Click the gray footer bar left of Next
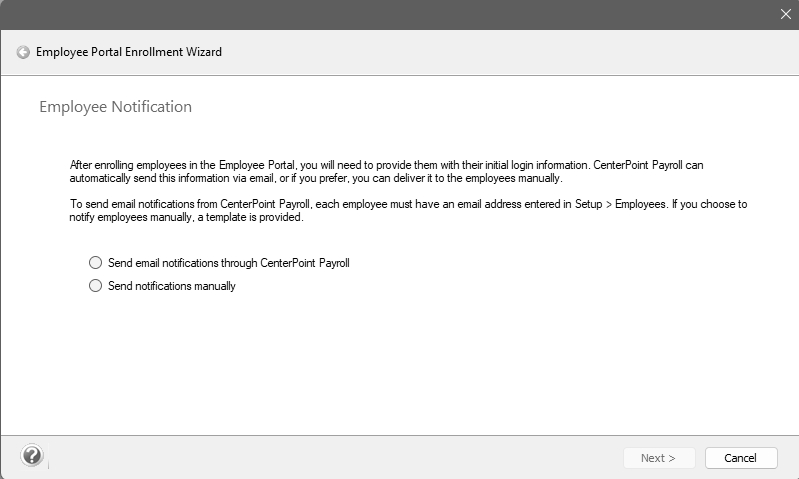 click(x=330, y=458)
